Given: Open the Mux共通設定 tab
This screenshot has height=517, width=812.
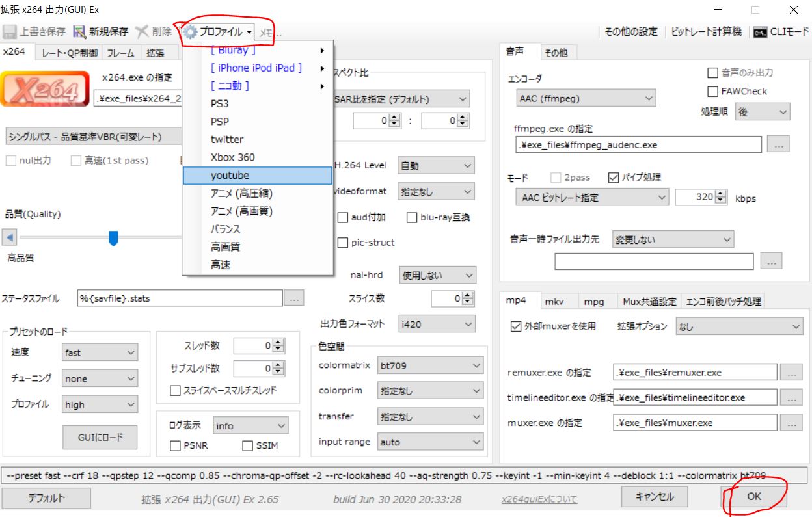Looking at the screenshot, I should click(x=649, y=302).
